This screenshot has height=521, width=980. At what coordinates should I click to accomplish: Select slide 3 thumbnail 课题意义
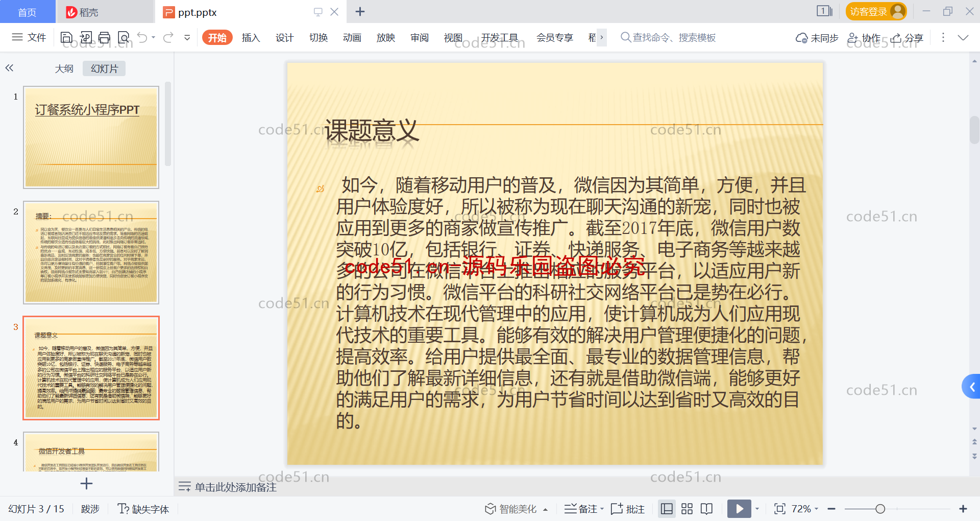tap(91, 368)
